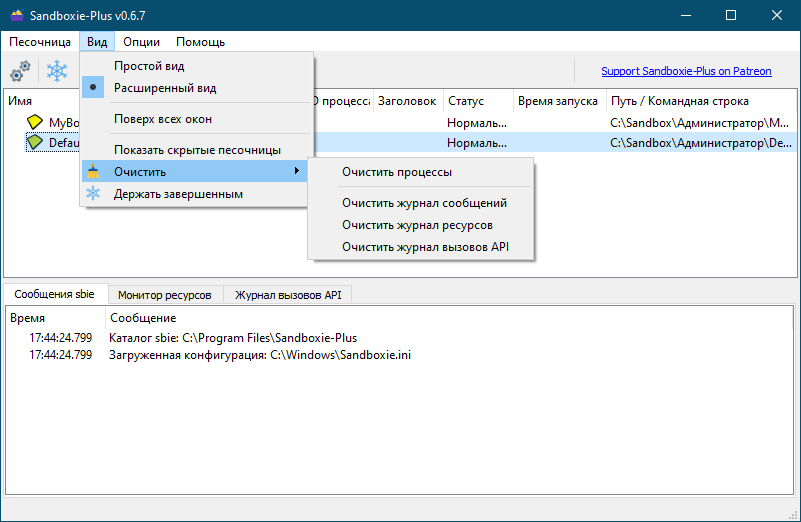Click DefaultBox path cell ending De...
The width and height of the screenshot is (801, 522).
point(701,143)
